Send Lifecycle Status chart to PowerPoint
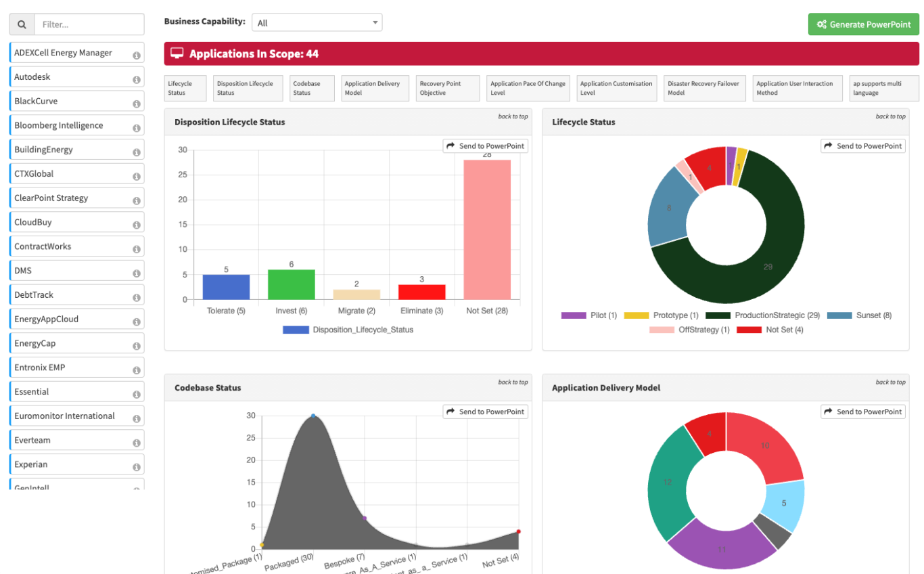924x574 pixels. click(862, 146)
